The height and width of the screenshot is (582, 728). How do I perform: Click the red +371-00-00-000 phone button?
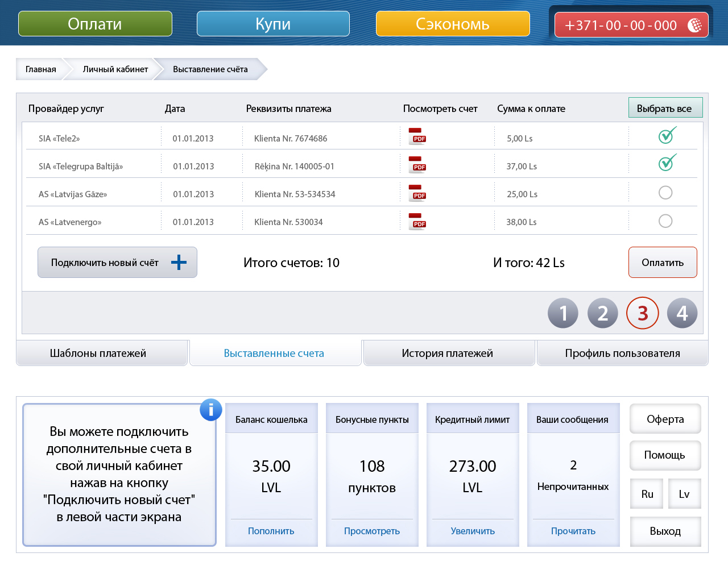tap(631, 25)
